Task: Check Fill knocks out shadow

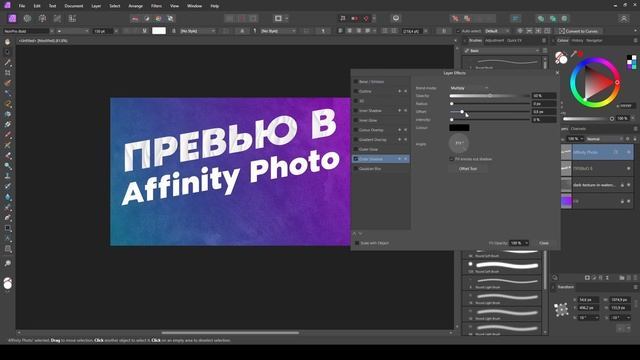Action: 451,159
